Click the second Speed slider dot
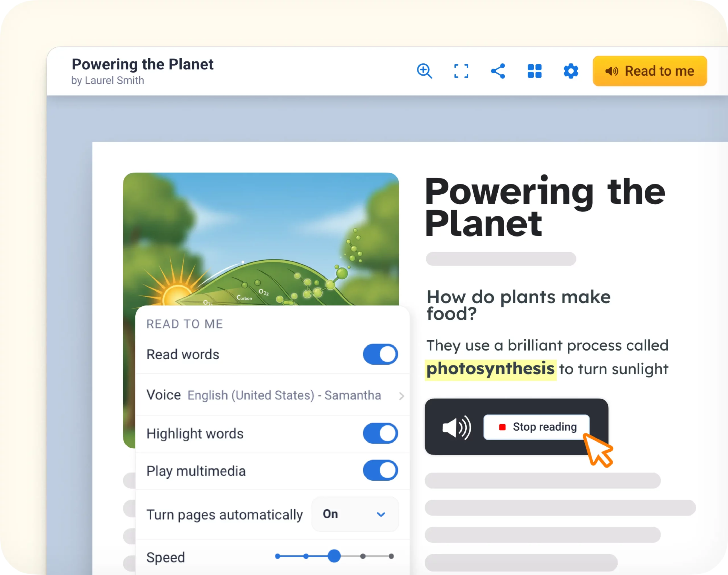This screenshot has width=728, height=575. click(306, 556)
